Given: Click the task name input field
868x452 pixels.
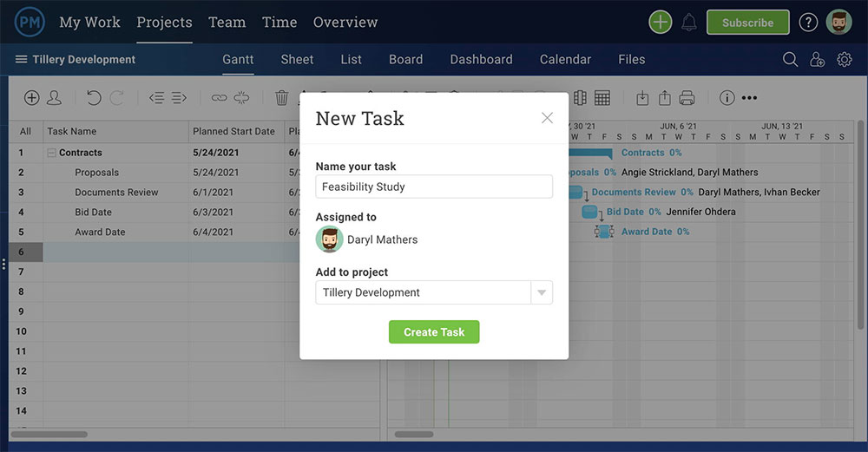Looking at the screenshot, I should [434, 187].
